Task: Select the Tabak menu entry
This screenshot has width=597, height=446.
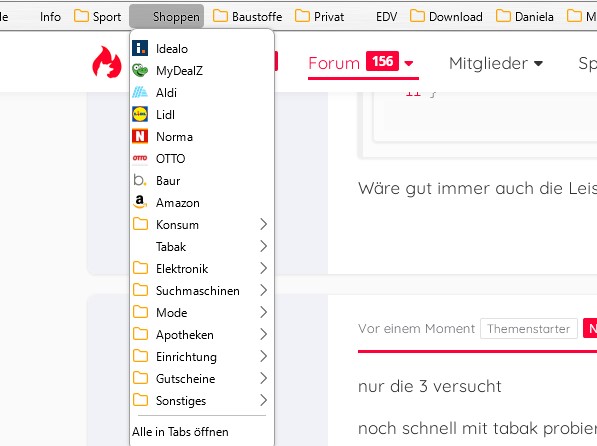Action: click(x=202, y=246)
